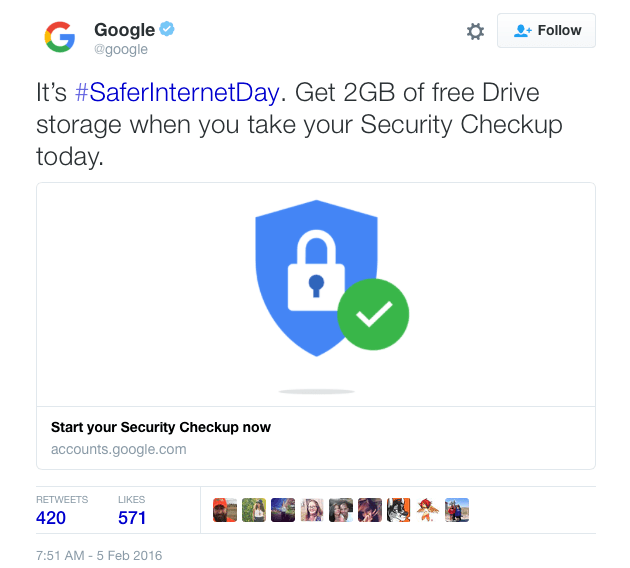Click the first liker avatar with orange cap
Viewport: 630px width, 568px height.
pyautogui.click(x=225, y=511)
